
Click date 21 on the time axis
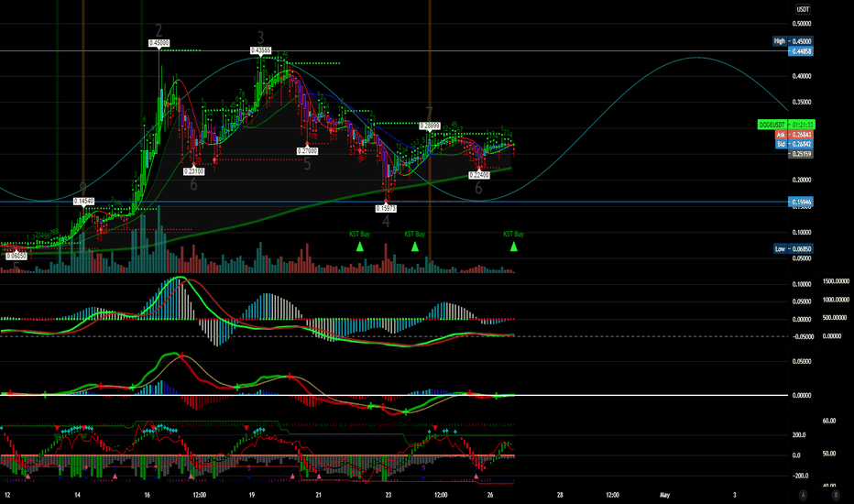point(319,495)
